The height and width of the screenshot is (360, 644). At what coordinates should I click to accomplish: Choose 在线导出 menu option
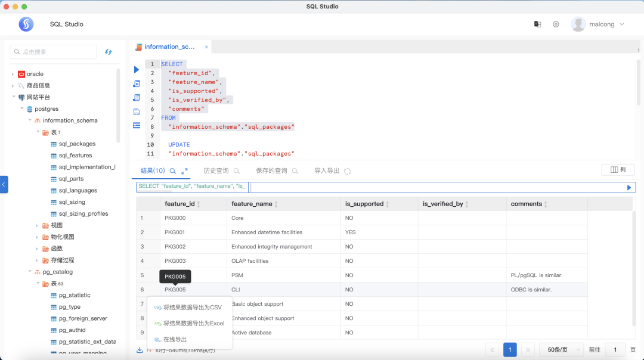(190, 340)
